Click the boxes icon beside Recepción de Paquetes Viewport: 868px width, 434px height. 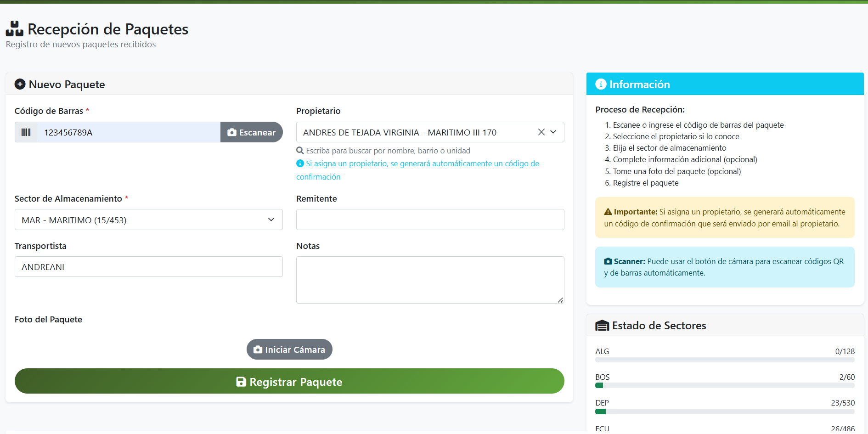click(x=15, y=28)
